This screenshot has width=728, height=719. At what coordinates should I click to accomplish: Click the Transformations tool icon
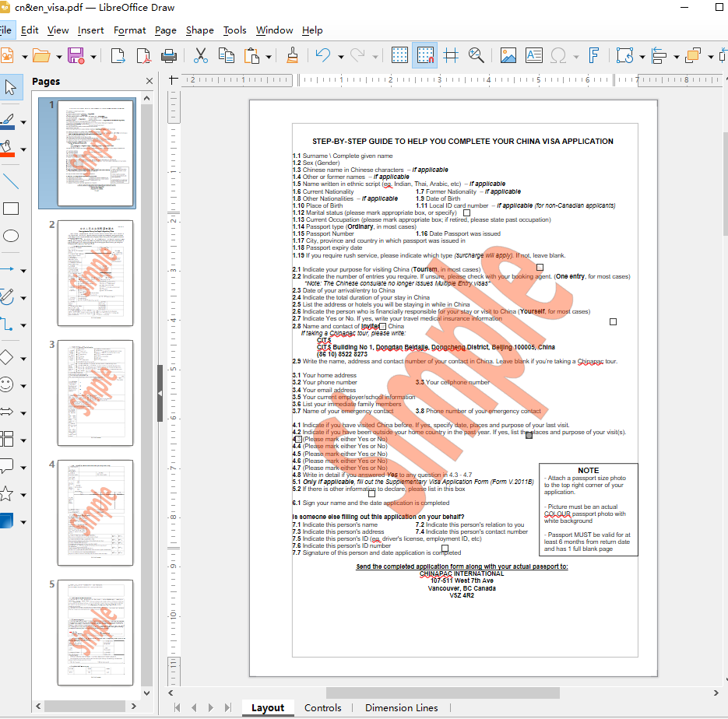625,56
